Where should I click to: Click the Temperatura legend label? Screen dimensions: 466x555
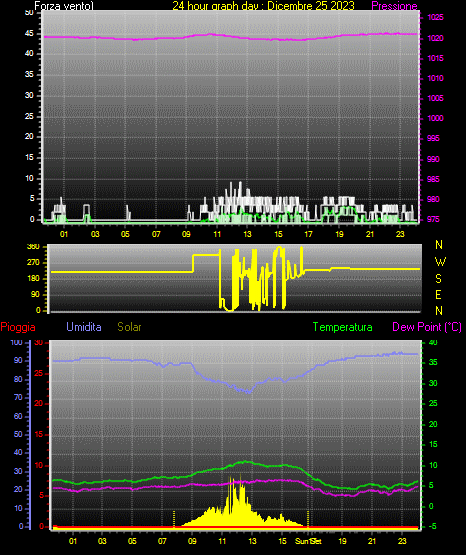343,327
